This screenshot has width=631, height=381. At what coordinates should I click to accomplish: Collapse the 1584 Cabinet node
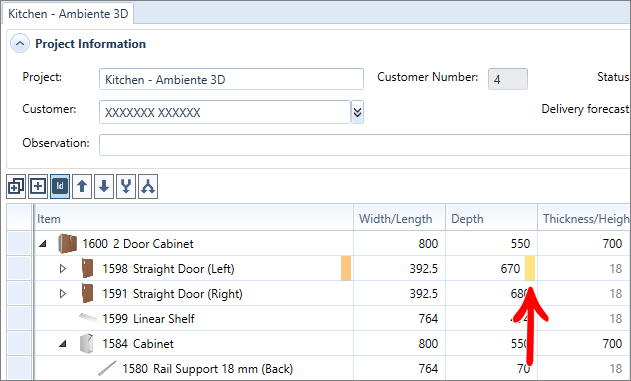click(63, 344)
